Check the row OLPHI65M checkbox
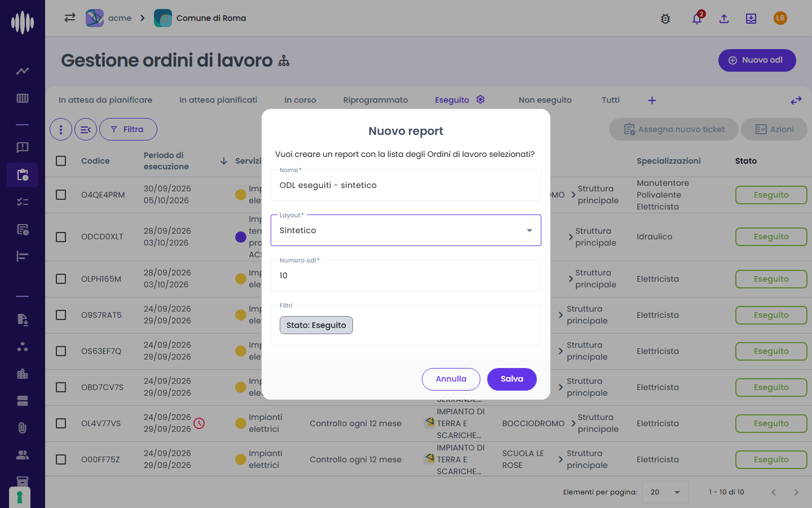Screen dimensions: 812x508 (61, 279)
